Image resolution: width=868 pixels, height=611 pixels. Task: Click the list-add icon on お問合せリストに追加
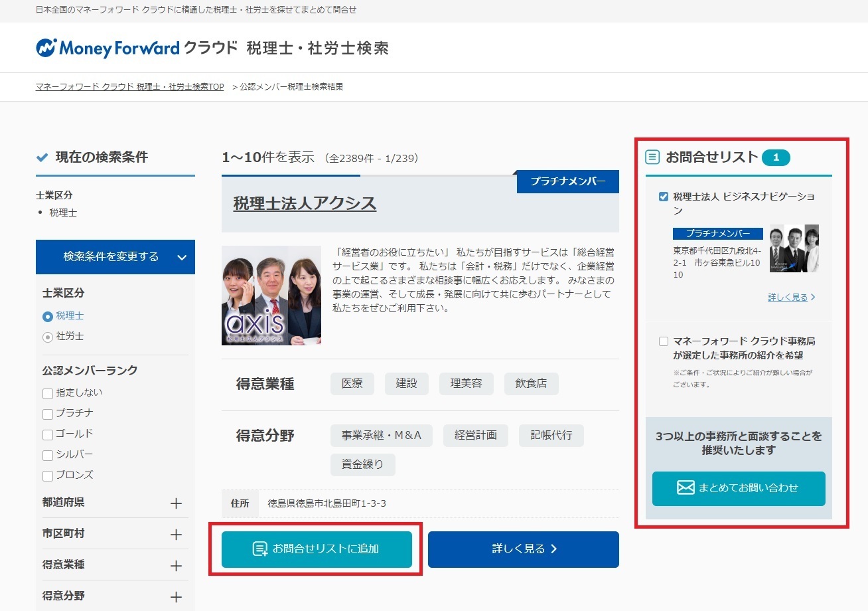pyautogui.click(x=260, y=549)
